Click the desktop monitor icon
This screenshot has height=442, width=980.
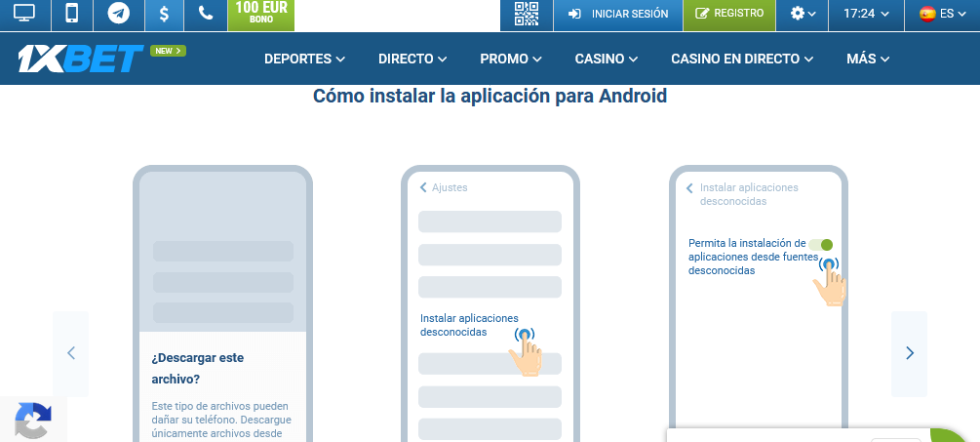click(23, 14)
